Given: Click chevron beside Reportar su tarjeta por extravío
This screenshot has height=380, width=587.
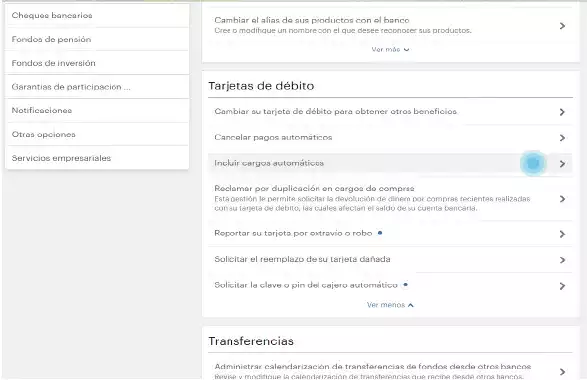Looking at the screenshot, I should point(562,234).
